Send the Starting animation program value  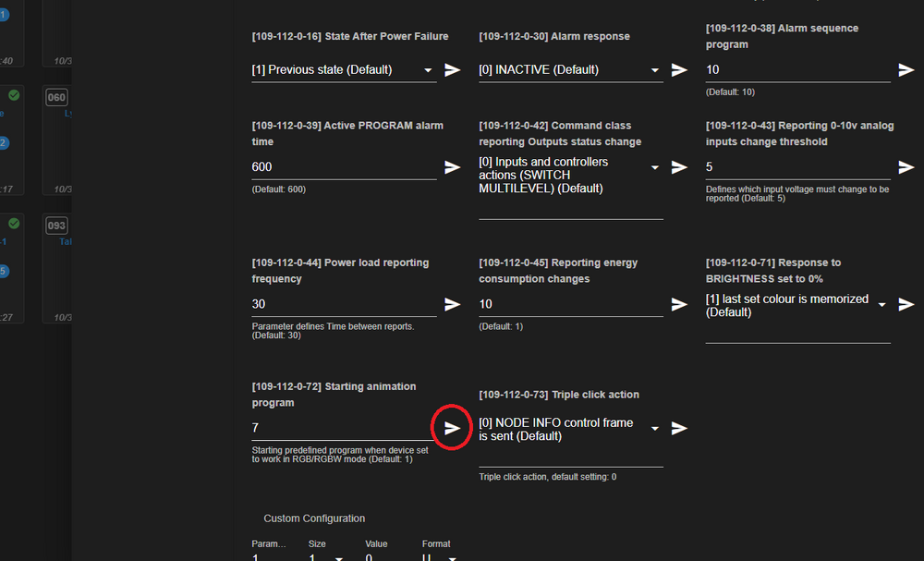click(452, 428)
